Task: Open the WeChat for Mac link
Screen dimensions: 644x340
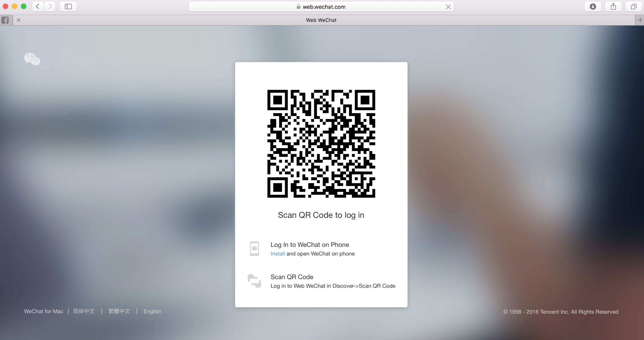Action: [x=43, y=311]
